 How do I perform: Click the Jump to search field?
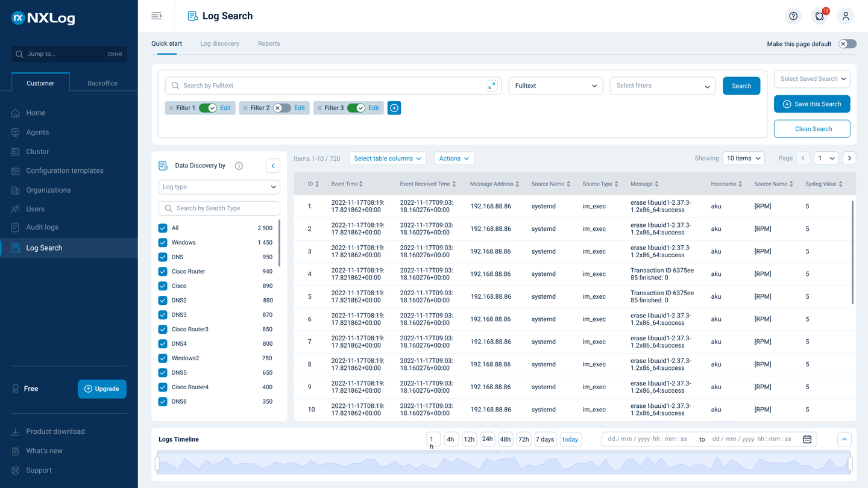(69, 54)
